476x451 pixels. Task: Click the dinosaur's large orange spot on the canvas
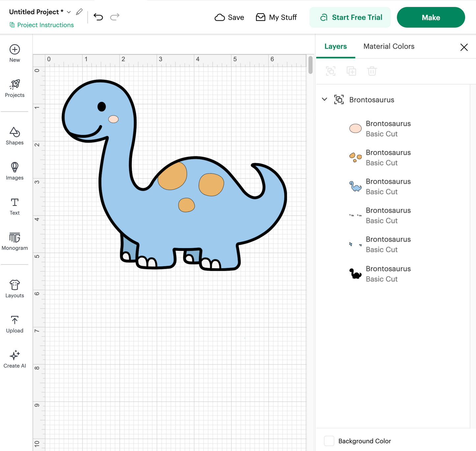pyautogui.click(x=172, y=176)
